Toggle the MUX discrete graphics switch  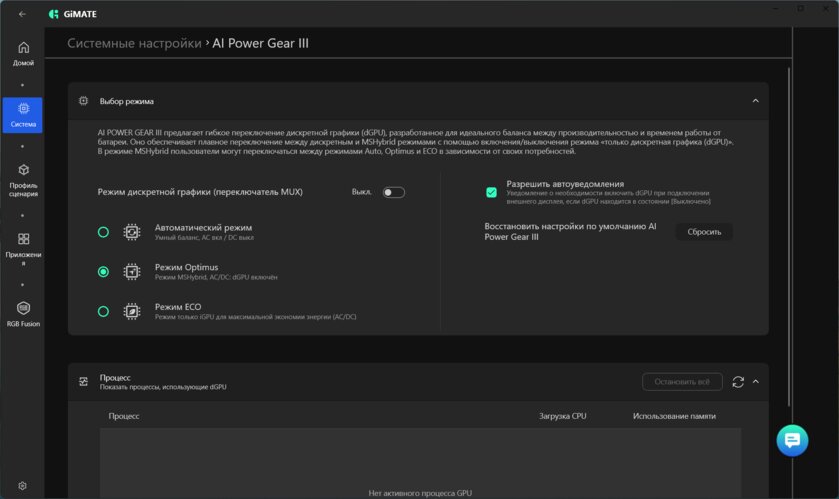394,192
